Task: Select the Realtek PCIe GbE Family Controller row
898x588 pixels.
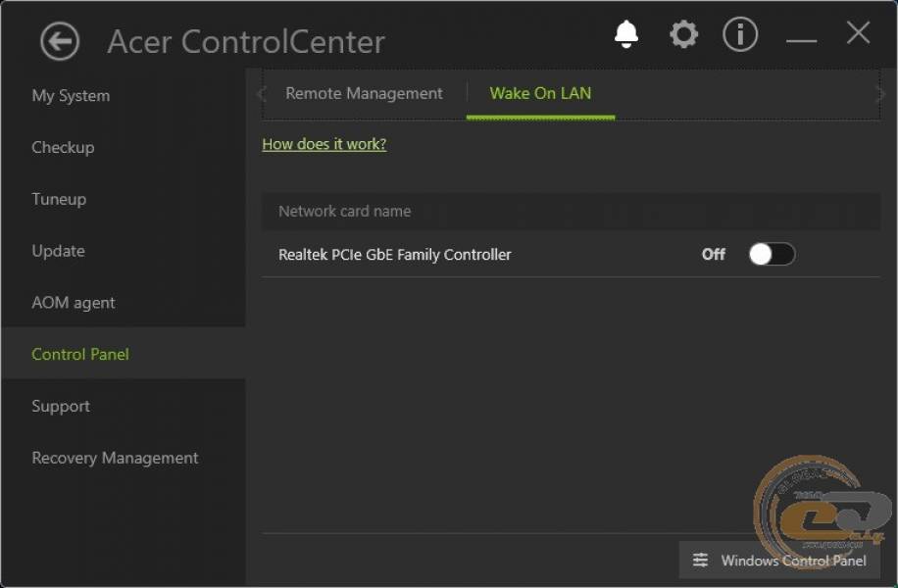Action: [571, 254]
